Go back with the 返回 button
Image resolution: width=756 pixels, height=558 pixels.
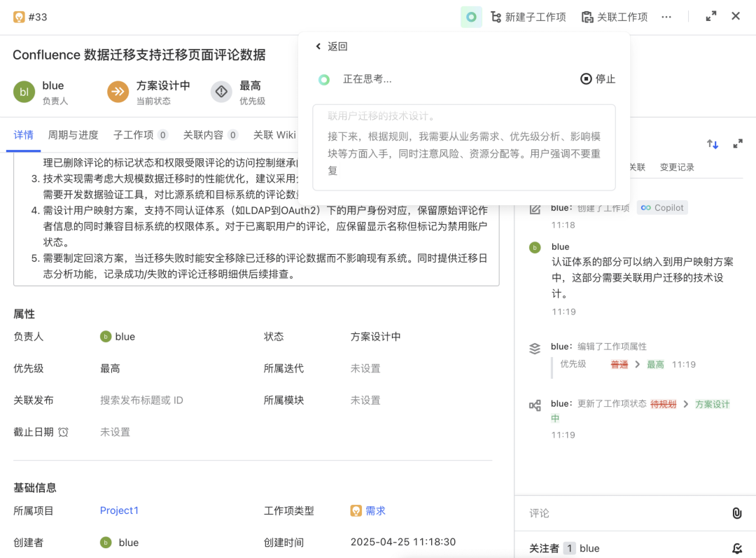coord(331,46)
